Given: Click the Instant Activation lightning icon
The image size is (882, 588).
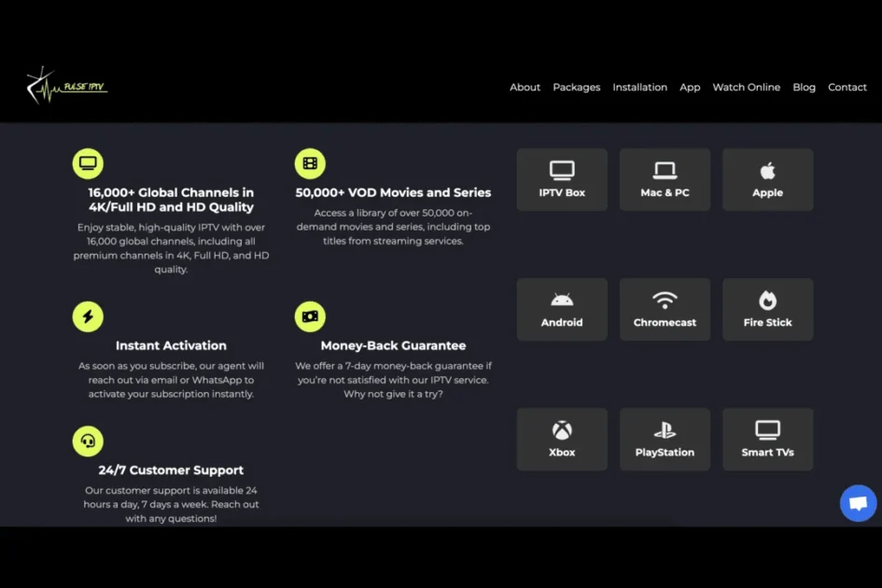Looking at the screenshot, I should point(88,316).
